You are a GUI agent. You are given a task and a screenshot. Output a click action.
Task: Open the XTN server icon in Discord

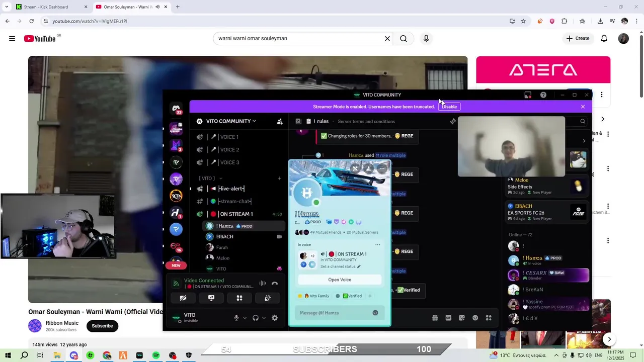[176, 196]
